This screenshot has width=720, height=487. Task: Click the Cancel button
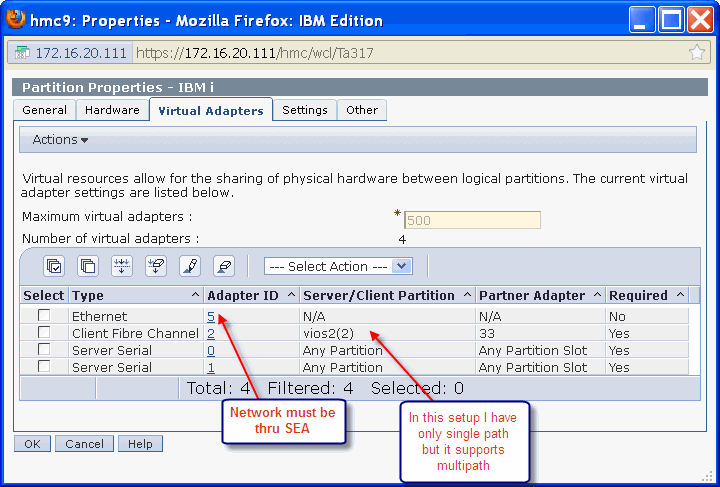[x=84, y=443]
